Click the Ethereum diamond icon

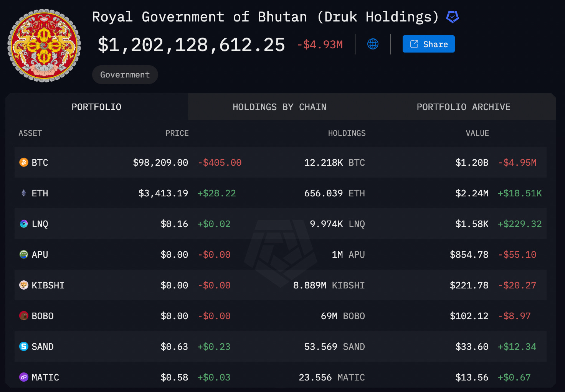tap(24, 193)
